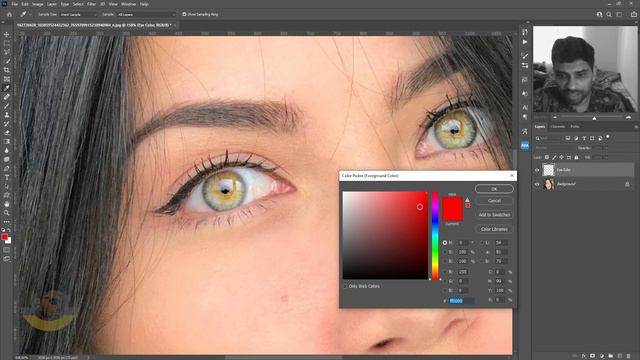Select the Gradient tool

7,142
